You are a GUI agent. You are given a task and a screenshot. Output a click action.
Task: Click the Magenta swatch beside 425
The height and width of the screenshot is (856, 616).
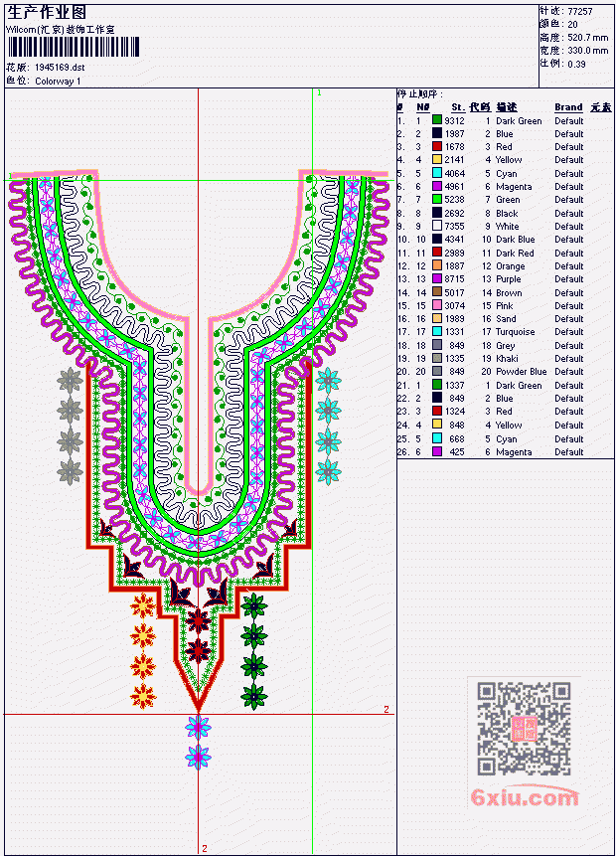437,451
